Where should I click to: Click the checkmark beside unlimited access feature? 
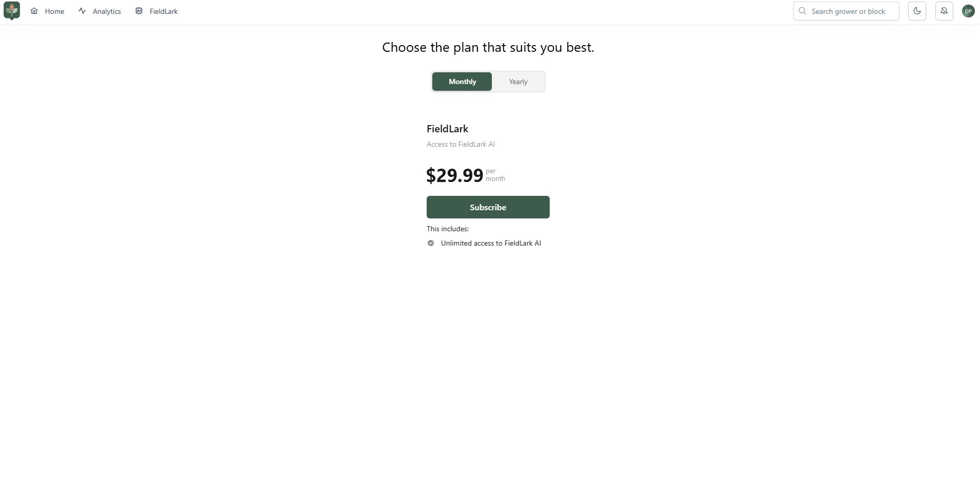(430, 243)
